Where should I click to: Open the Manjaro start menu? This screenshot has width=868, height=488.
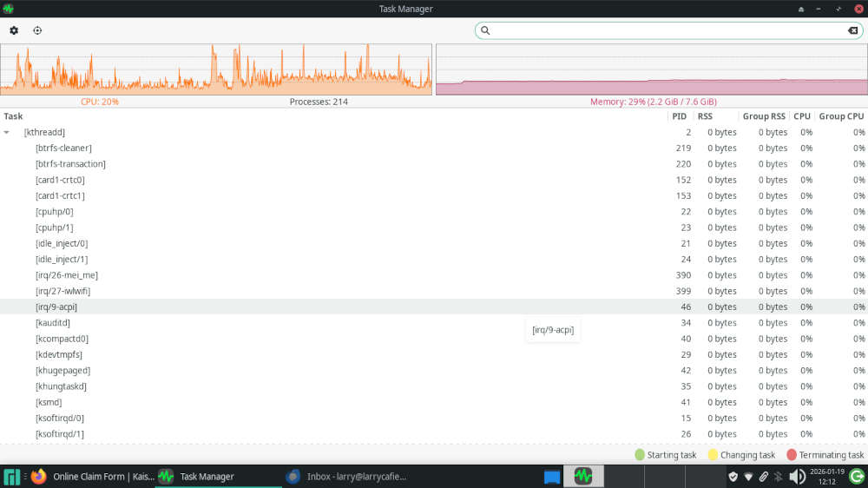click(12, 477)
